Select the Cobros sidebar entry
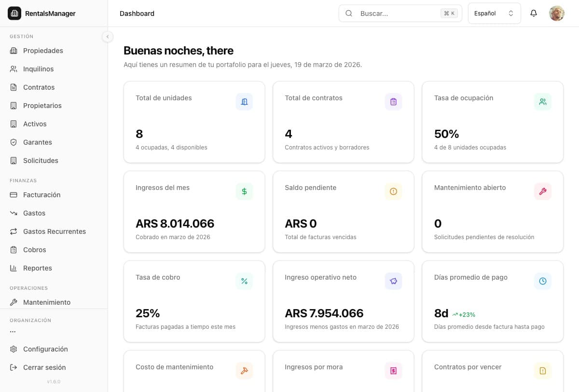 click(34, 250)
